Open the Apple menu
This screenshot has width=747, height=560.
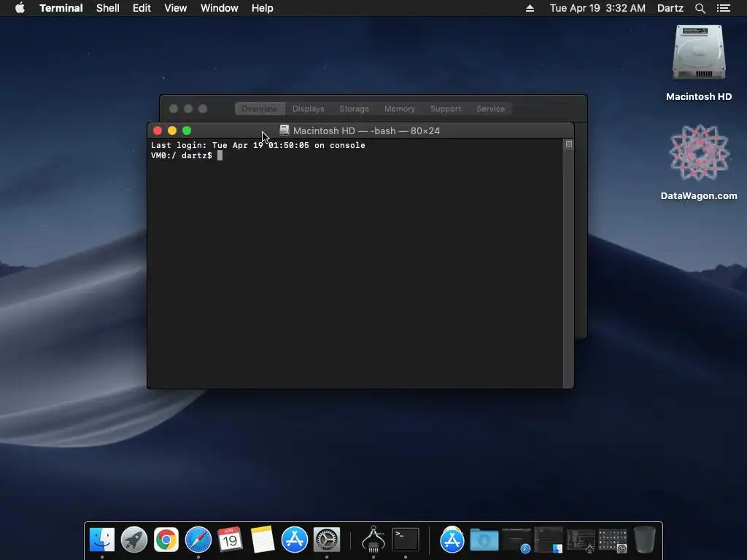click(x=20, y=8)
